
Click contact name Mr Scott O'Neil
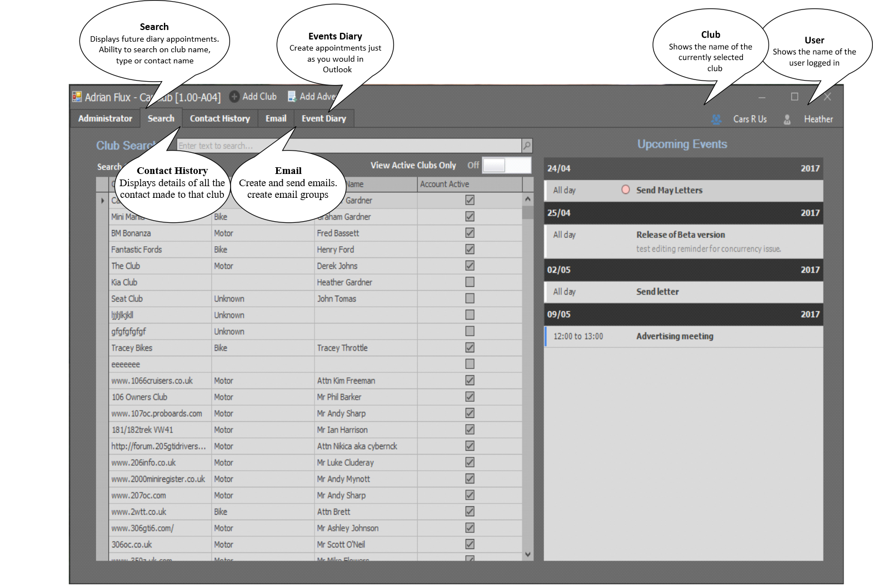[341, 545]
